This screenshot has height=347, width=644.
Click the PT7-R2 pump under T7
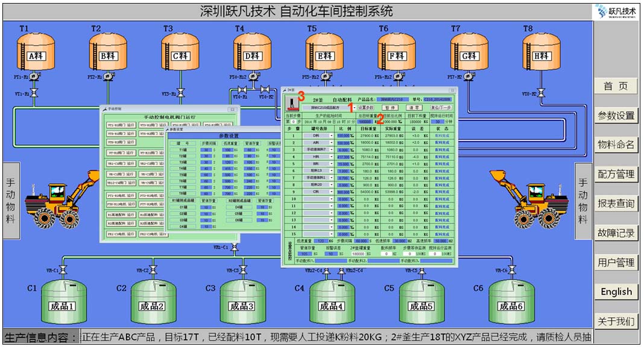[x=469, y=77]
